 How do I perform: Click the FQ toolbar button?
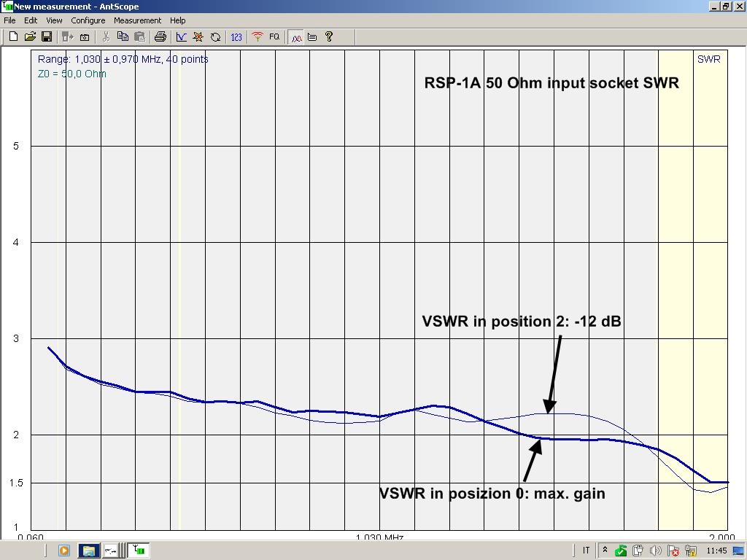point(274,36)
